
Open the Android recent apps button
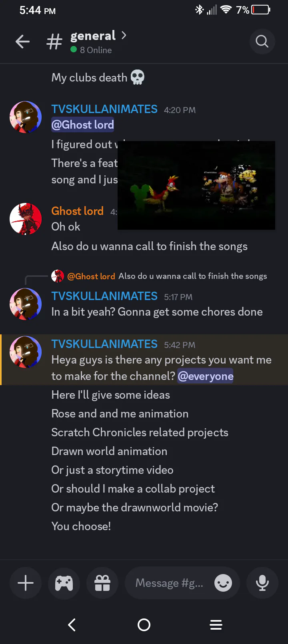(216, 625)
